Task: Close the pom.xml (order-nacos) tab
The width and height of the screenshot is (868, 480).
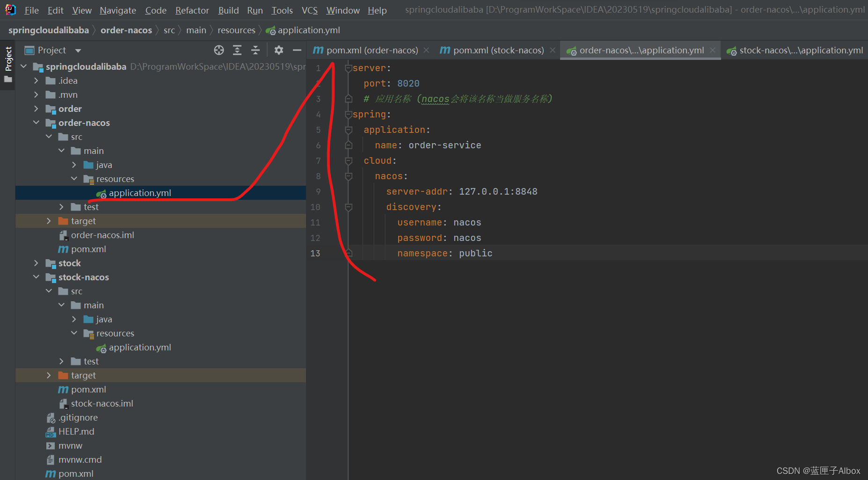Action: 426,50
